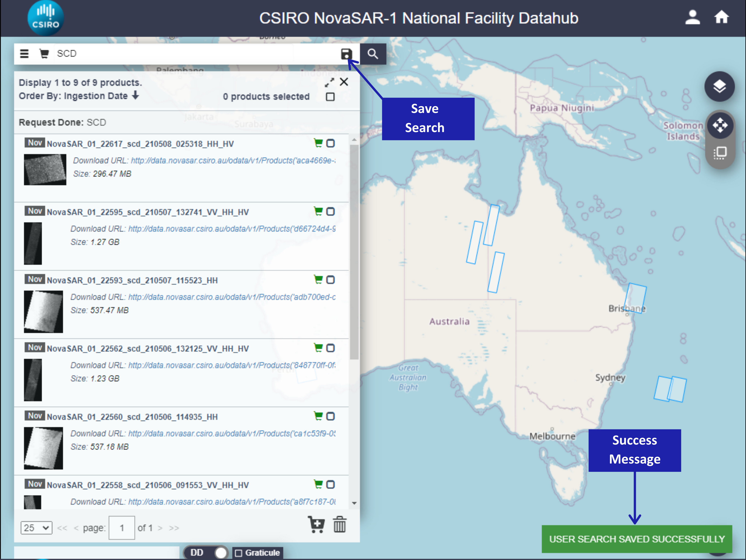
Task: Add NovaSAR_01_22562 product to cart
Action: [318, 347]
